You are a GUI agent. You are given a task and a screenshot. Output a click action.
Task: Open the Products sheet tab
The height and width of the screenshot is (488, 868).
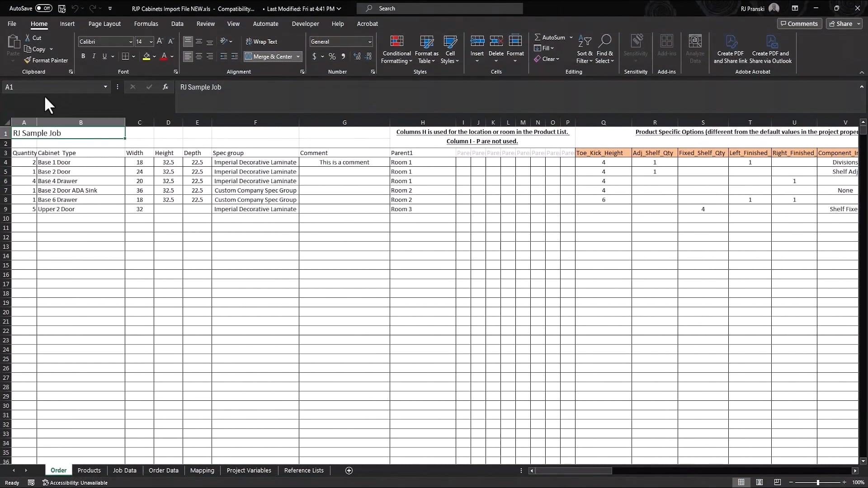[89, 470]
